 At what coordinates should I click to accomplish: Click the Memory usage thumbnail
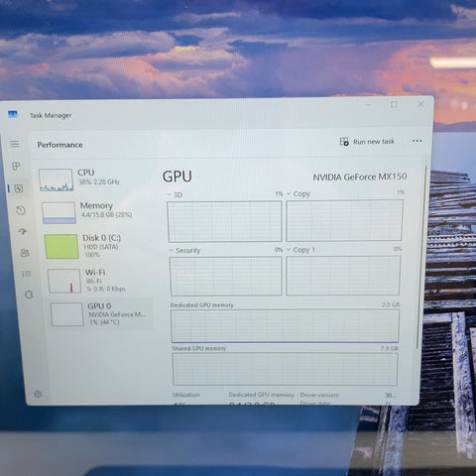tap(59, 213)
